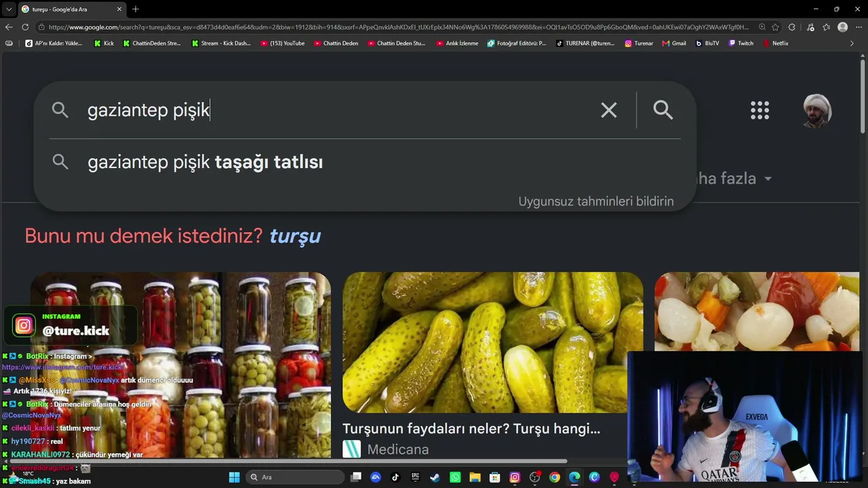Open WhatsApp from the taskbar

point(455,477)
